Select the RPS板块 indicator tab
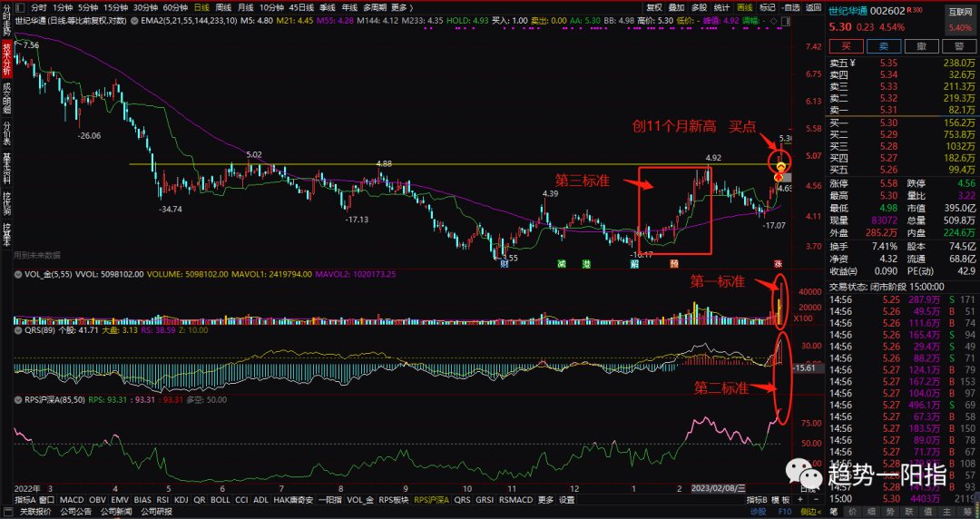Viewport: 980px width, 519px height. [395, 500]
